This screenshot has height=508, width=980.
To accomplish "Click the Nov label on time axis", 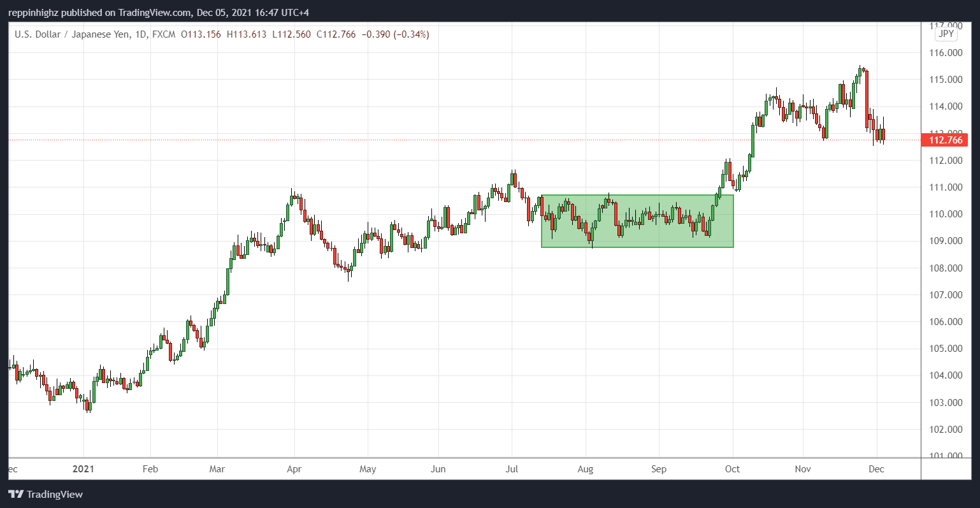I will click(x=803, y=469).
